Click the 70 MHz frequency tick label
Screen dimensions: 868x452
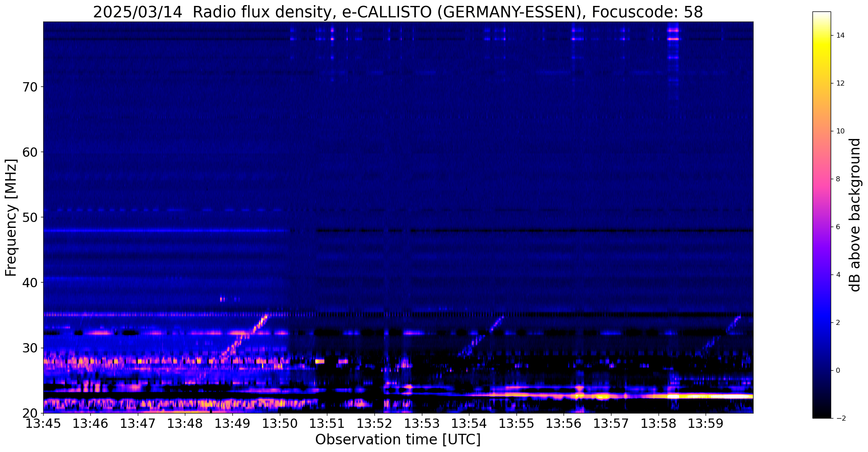click(29, 87)
